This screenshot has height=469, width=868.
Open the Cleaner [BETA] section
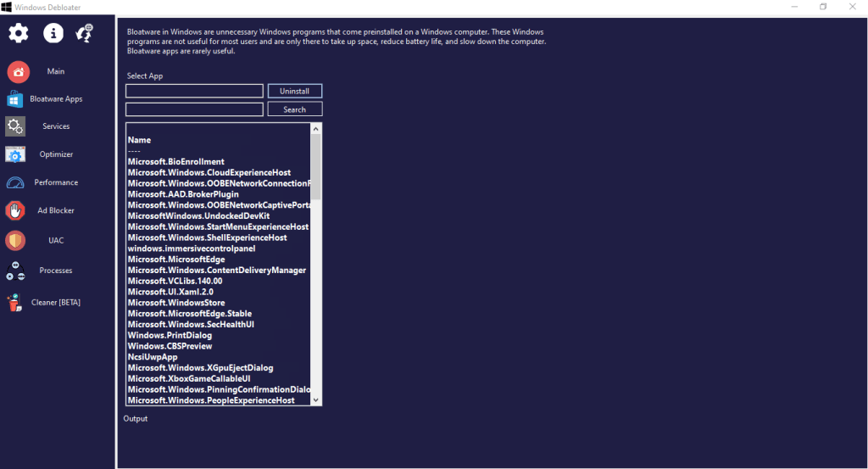coord(55,302)
